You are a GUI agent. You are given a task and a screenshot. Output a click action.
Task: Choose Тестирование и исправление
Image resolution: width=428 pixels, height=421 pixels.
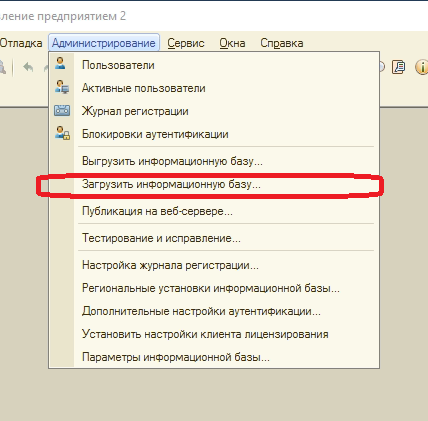214,238
